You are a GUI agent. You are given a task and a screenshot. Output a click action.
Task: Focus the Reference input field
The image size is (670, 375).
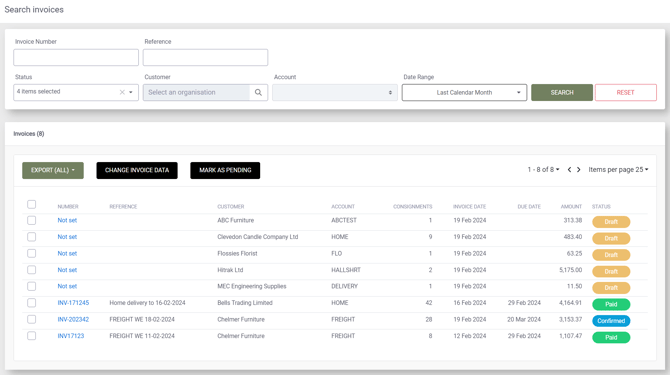click(x=205, y=57)
